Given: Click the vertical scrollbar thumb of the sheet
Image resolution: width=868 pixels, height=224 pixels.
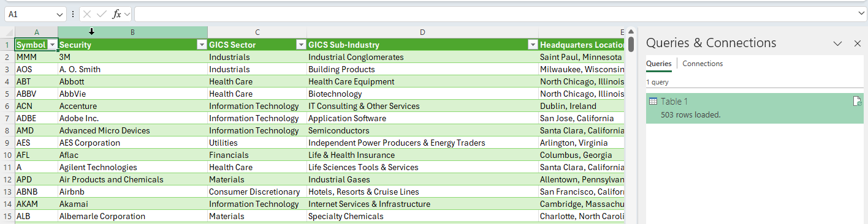Looking at the screenshot, I should (x=631, y=44).
